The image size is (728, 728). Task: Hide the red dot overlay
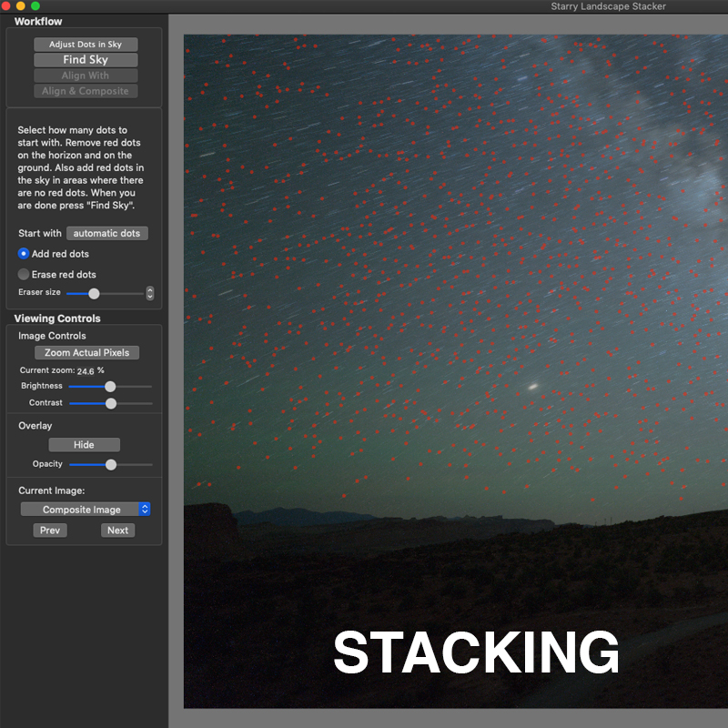[x=84, y=445]
